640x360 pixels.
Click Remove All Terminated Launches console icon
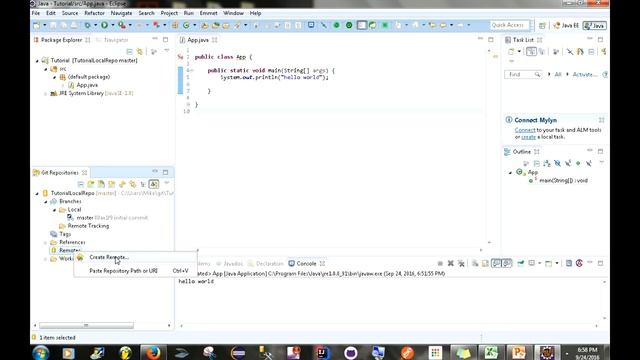461,264
